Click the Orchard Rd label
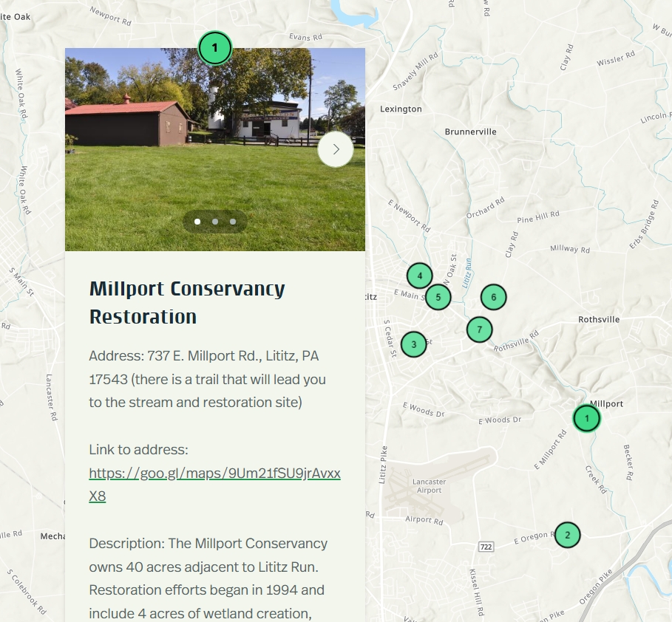The height and width of the screenshot is (622, 672). (x=485, y=208)
